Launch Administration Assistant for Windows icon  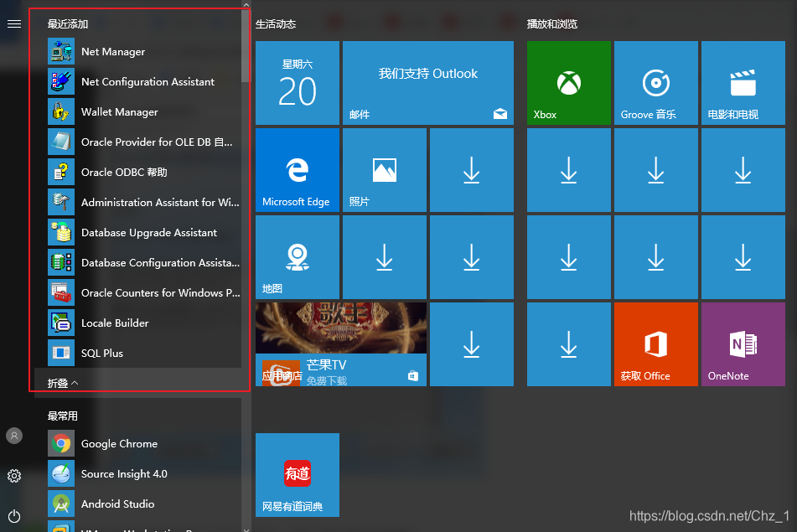[x=61, y=202]
